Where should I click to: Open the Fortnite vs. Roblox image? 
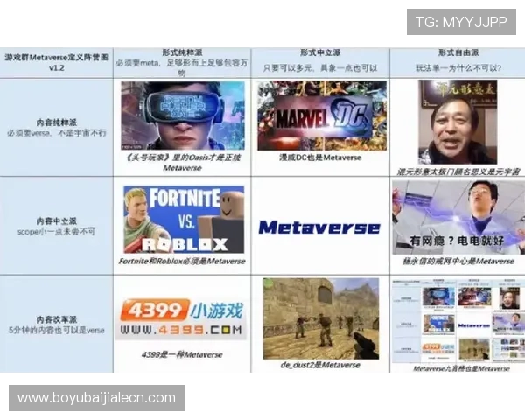click(184, 220)
